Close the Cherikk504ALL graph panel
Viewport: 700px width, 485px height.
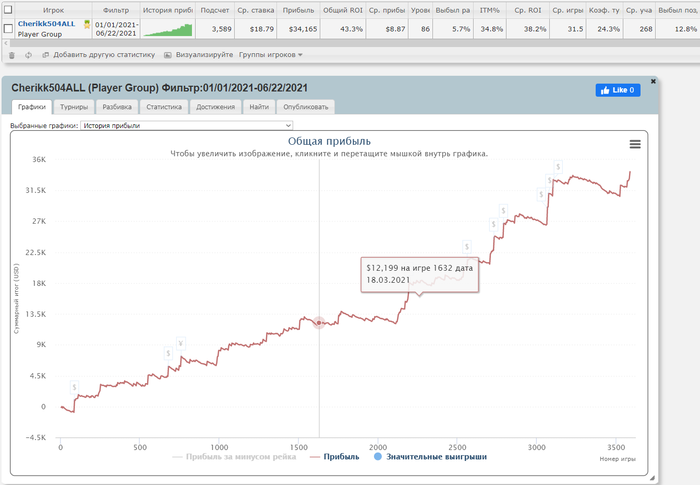pyautogui.click(x=653, y=81)
